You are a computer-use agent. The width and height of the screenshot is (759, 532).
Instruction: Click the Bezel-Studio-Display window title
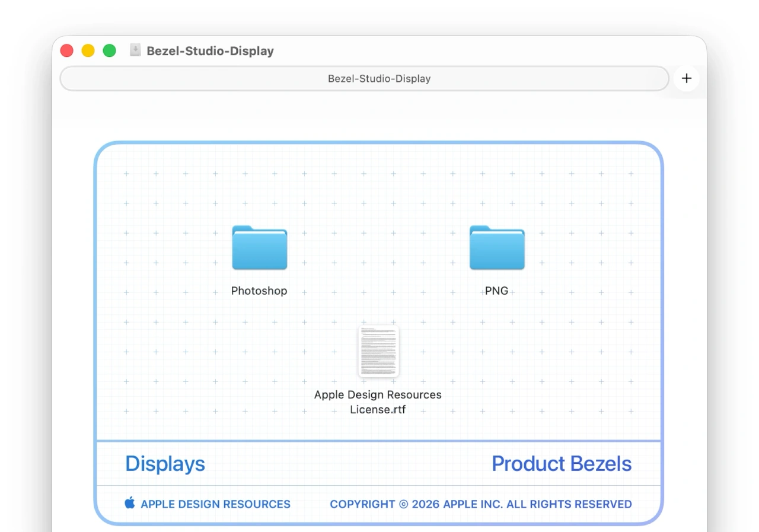coord(211,51)
